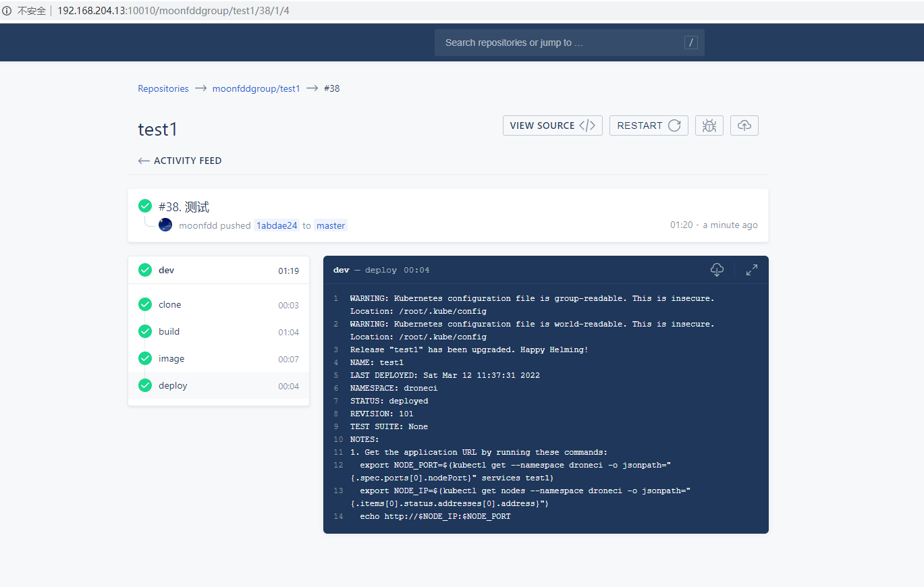This screenshot has height=587, width=924.
Task: Restart the build with RESTART button
Action: (x=649, y=125)
